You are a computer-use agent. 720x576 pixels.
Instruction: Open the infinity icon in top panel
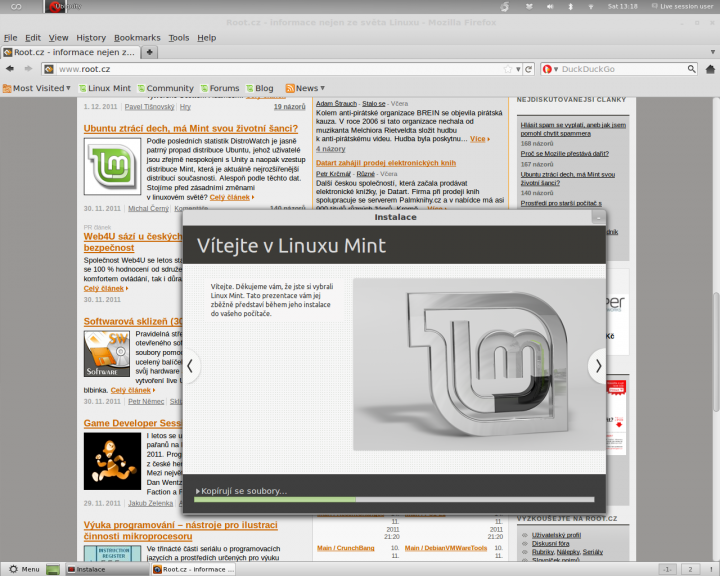tap(16, 6)
